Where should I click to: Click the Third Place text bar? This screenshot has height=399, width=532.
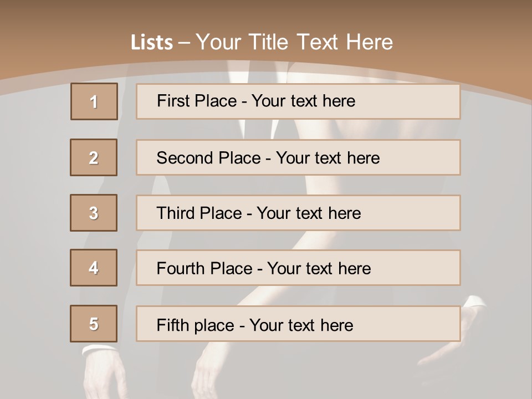point(298,213)
